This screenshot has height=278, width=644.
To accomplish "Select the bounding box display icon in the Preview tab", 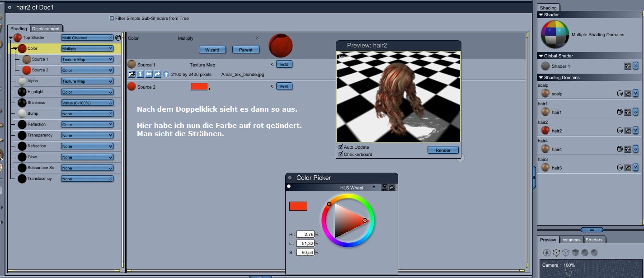I will tap(556, 253).
